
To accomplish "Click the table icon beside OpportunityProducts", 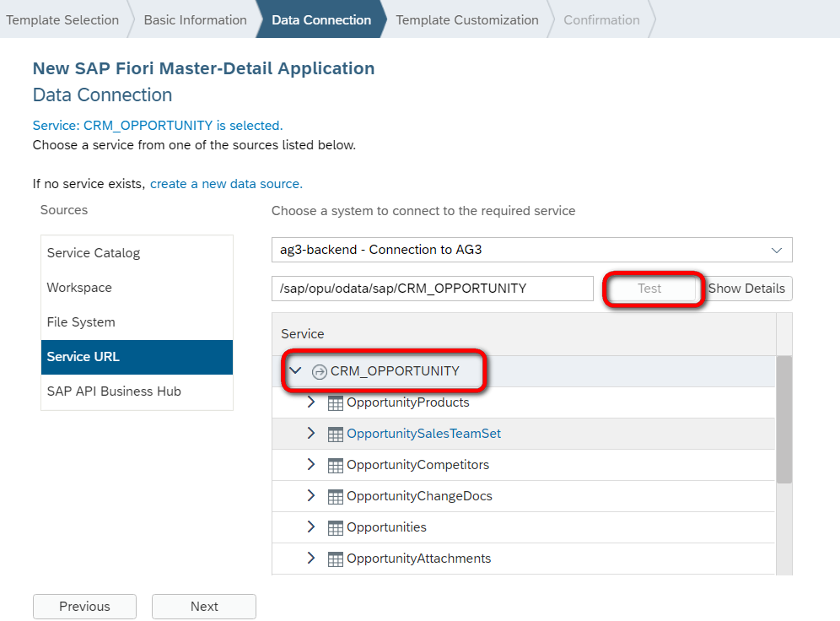I will click(x=336, y=403).
